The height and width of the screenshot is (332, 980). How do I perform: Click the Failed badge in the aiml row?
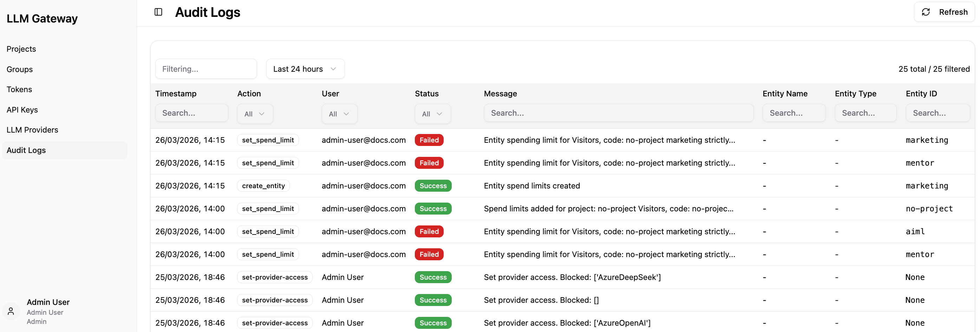[x=429, y=231]
